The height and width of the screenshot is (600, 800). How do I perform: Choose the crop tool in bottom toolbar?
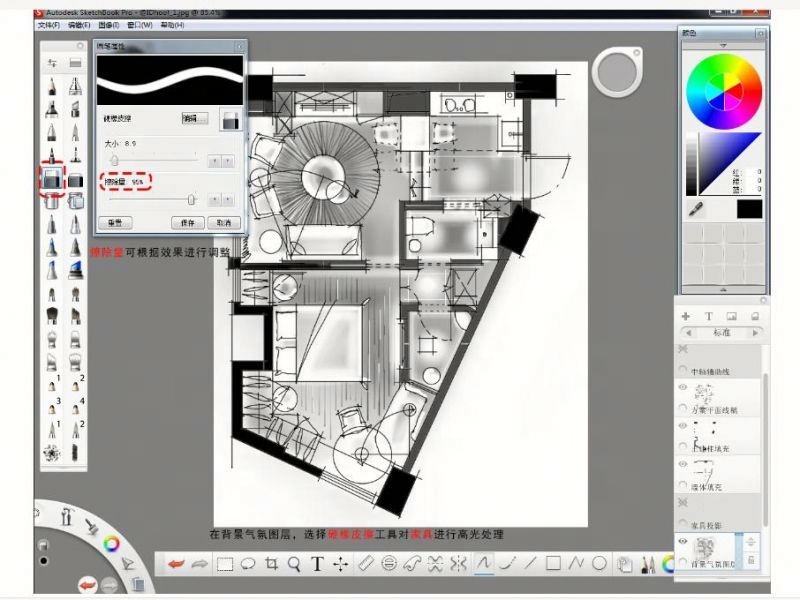point(271,563)
